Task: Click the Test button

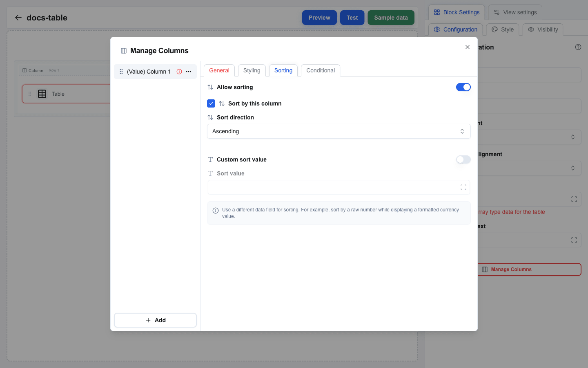Action: tap(352, 18)
